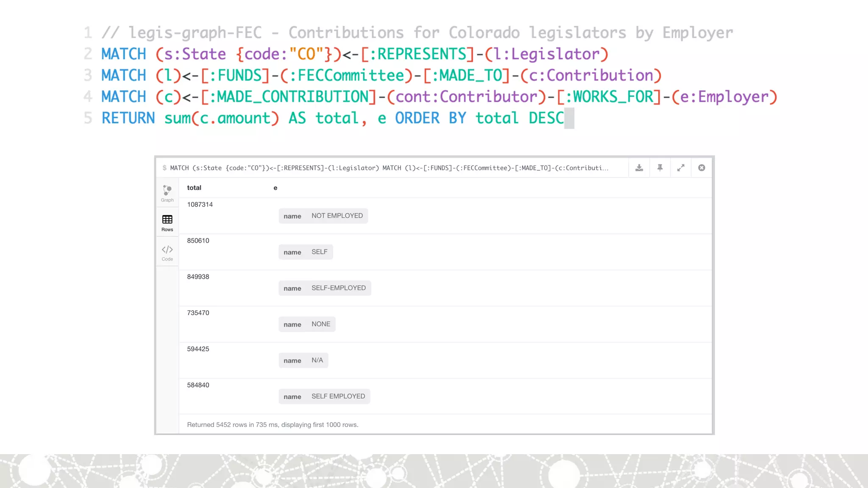Click the SELF EMPLOYED name property
This screenshot has width=868, height=488.
[x=324, y=396]
